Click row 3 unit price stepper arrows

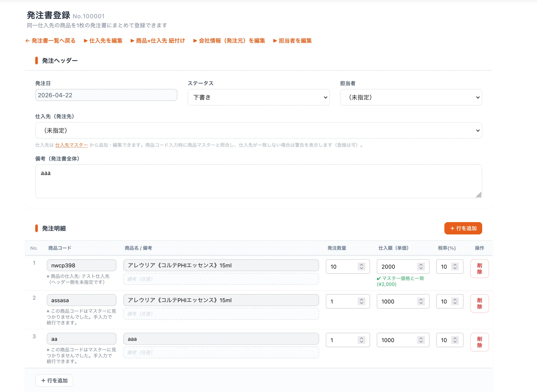pyautogui.click(x=421, y=340)
